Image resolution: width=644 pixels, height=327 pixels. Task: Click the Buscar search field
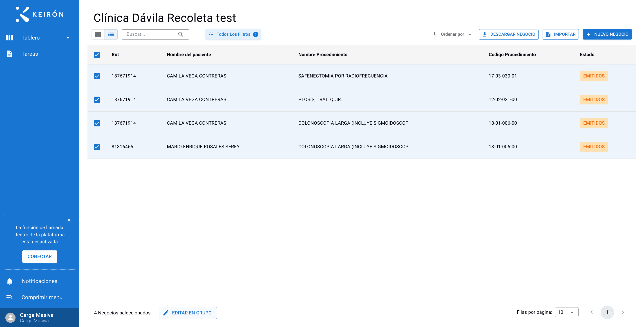coord(155,34)
